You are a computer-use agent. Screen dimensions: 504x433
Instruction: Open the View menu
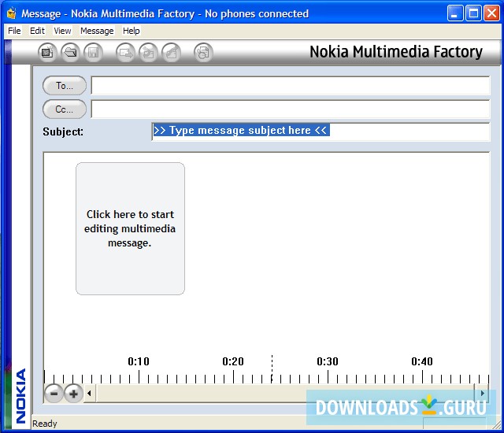point(62,31)
